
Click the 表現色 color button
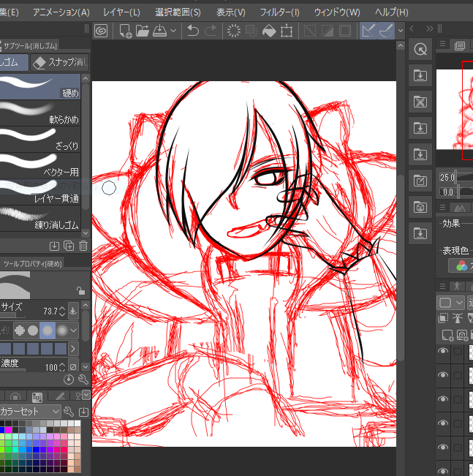tap(461, 265)
